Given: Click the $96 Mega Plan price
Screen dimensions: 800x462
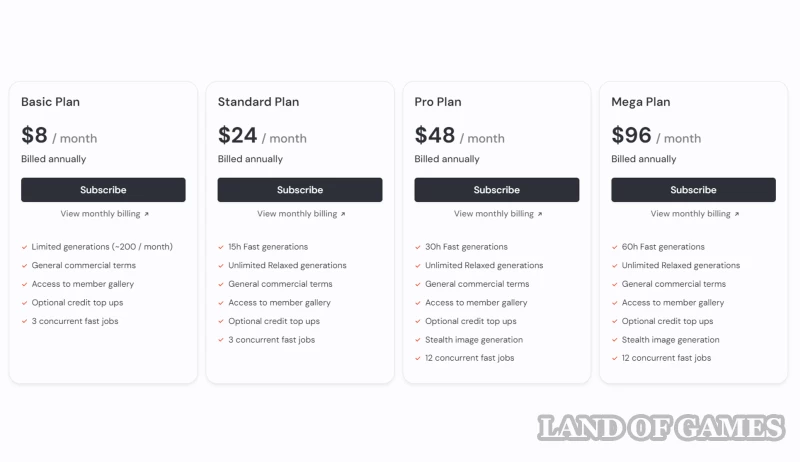Looking at the screenshot, I should (632, 136).
